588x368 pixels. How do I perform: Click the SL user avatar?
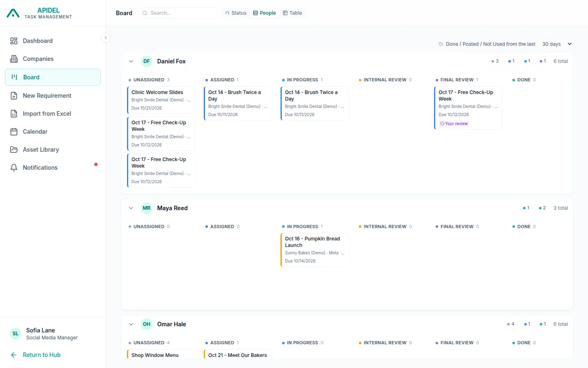click(x=16, y=334)
